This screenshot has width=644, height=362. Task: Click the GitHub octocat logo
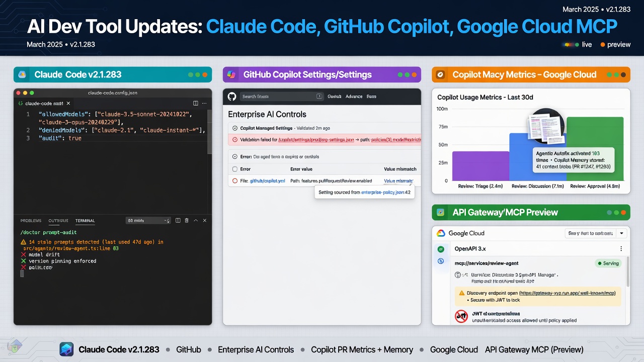(x=232, y=96)
